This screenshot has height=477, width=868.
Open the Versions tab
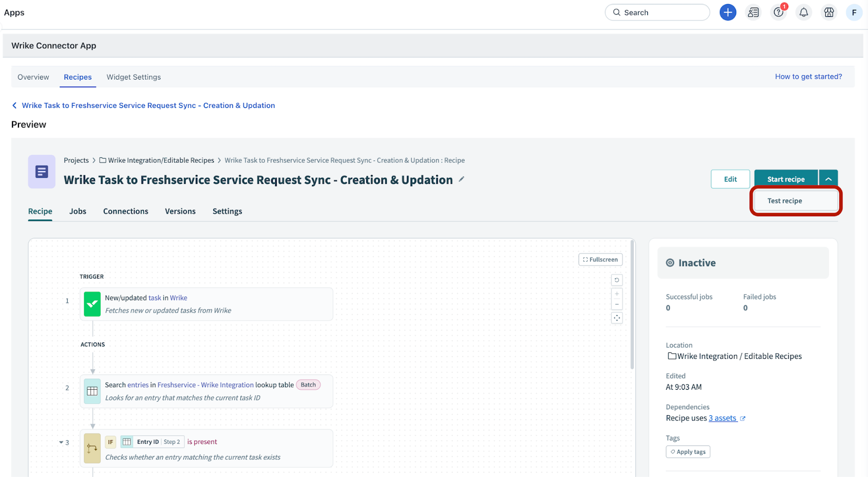180,211
